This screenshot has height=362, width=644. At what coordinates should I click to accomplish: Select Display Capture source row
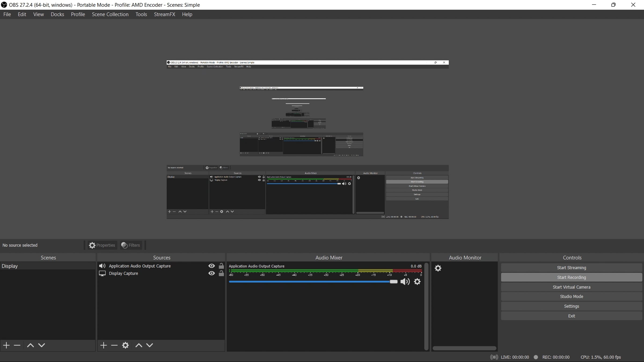[161, 273]
